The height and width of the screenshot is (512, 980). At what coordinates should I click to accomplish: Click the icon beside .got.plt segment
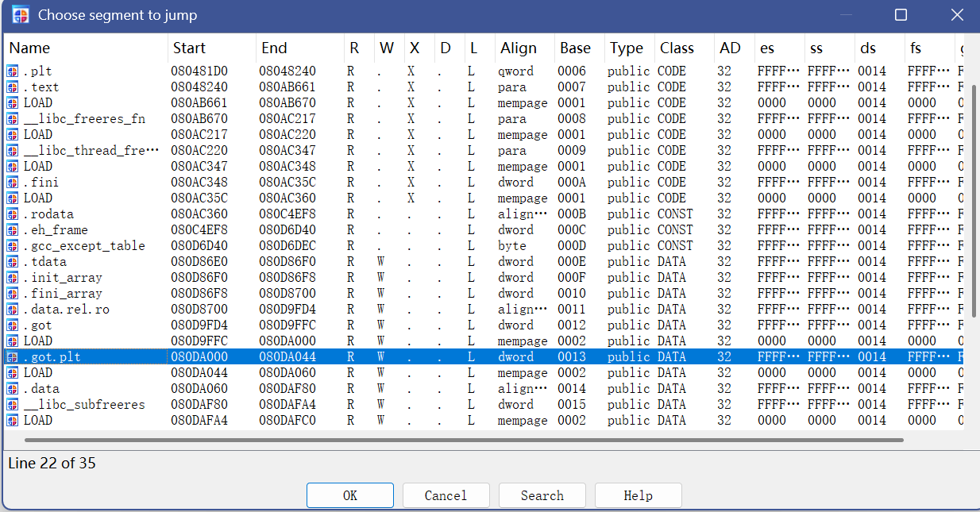click(x=13, y=357)
